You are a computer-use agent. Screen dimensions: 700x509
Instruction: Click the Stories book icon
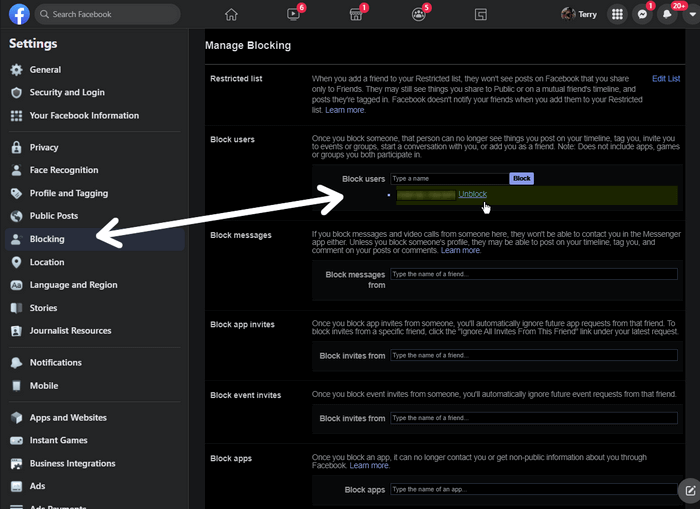tap(17, 308)
